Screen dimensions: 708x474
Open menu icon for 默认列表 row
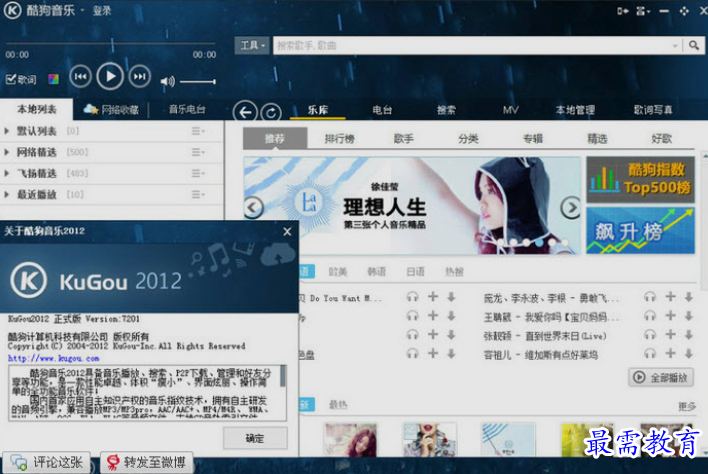point(198,131)
